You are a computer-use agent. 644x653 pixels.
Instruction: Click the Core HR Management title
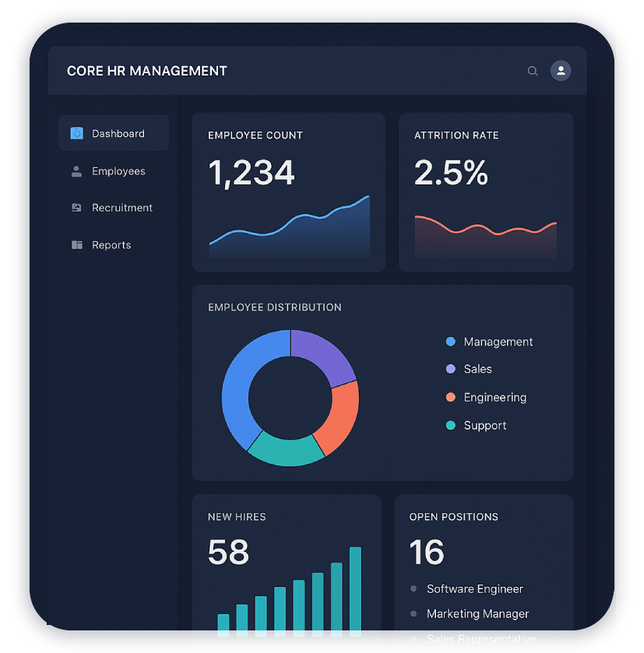[147, 71]
